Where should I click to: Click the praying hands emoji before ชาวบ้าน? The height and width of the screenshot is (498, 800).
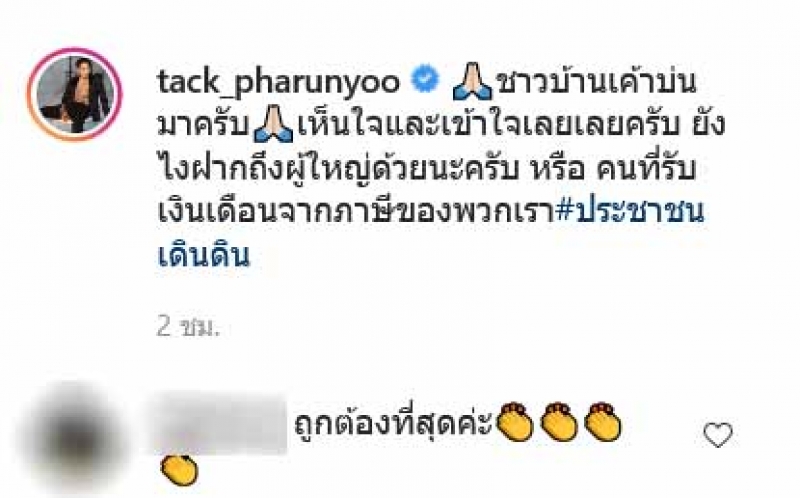pos(473,81)
